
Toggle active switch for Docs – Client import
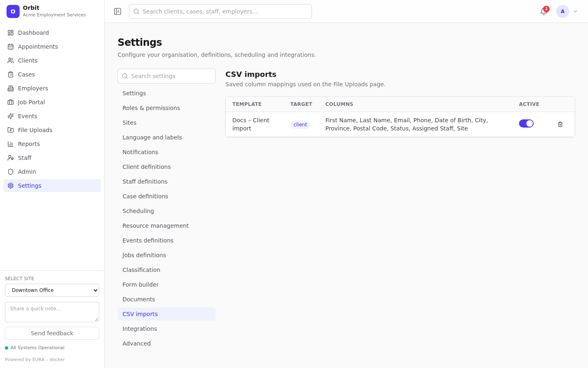(x=526, y=123)
